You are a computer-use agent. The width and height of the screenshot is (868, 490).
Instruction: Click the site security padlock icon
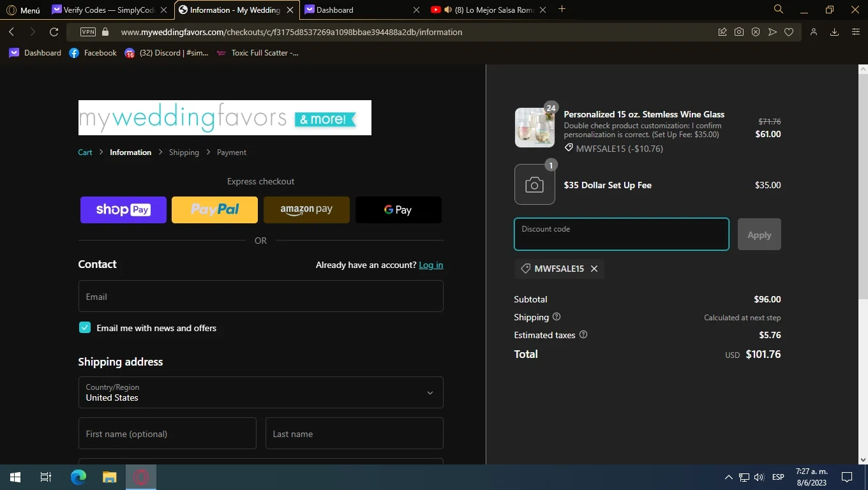coord(105,32)
